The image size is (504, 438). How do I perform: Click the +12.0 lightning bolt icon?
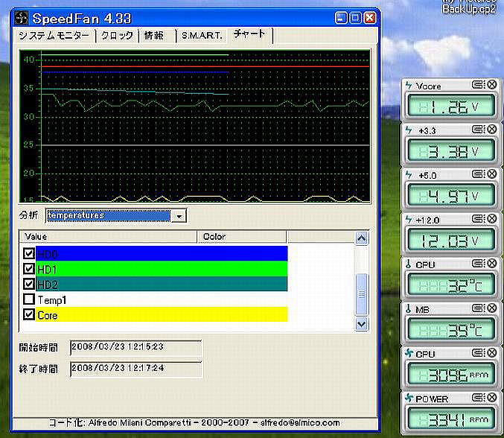click(x=409, y=220)
